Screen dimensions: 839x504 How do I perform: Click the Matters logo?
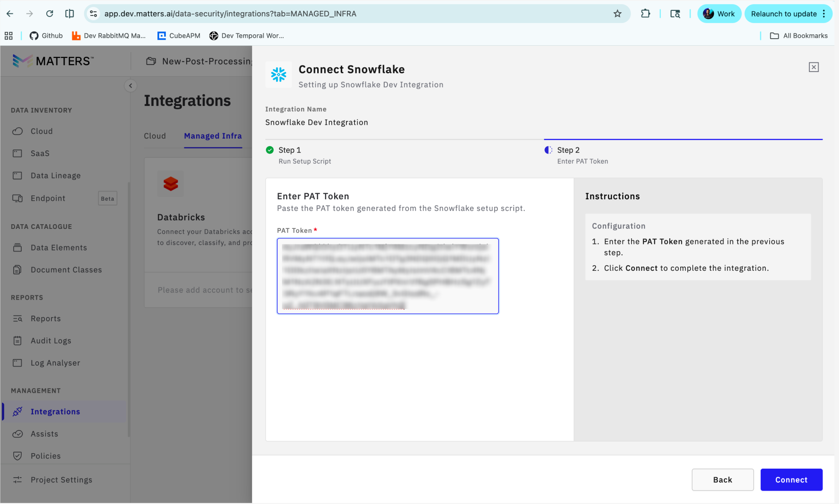click(53, 61)
